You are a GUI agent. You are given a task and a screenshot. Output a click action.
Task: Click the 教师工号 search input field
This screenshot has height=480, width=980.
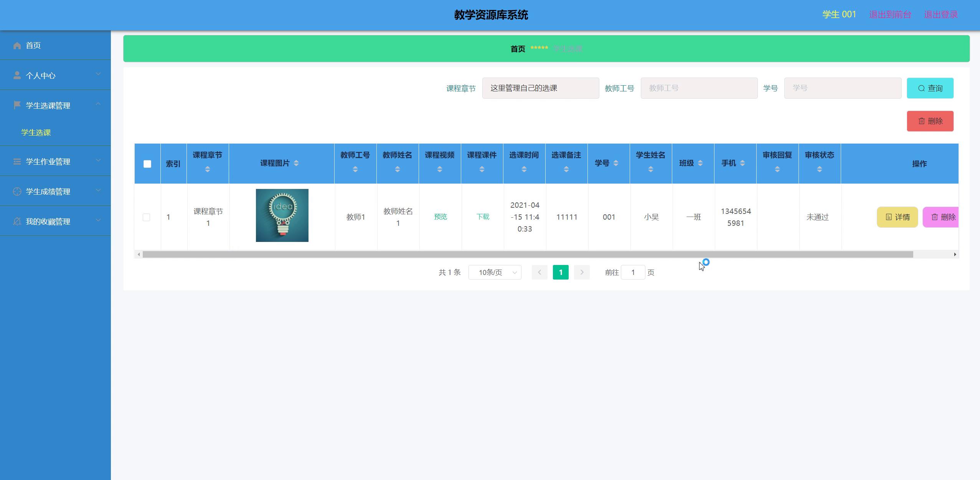[x=699, y=88]
